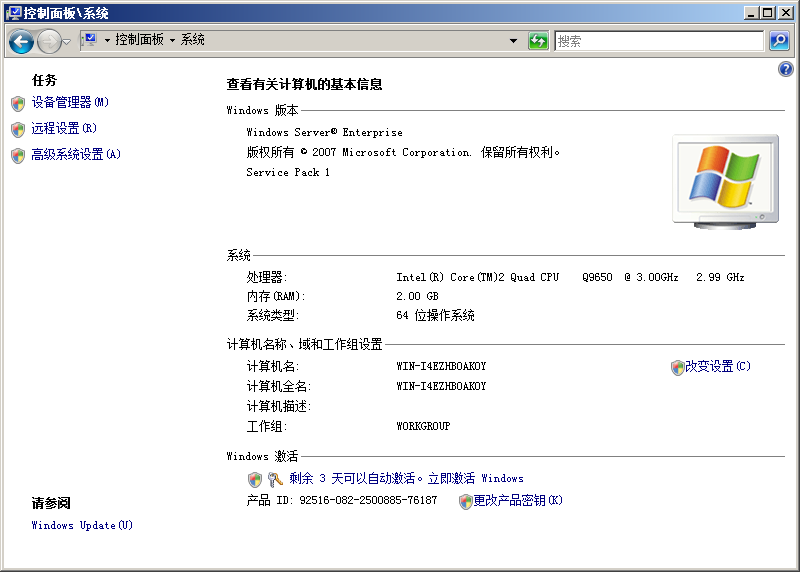Screen dimensions: 800x572
Task: Open 设备管理器(M) link
Action: [x=70, y=102]
